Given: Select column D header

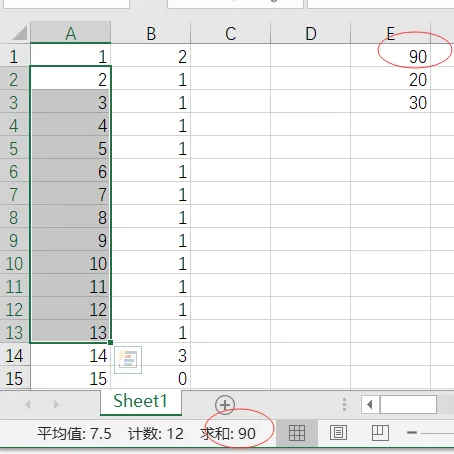Looking at the screenshot, I should coord(311,33).
